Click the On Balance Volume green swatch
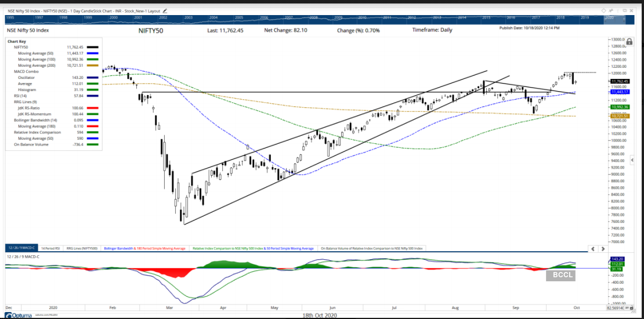The image size is (644, 319). [93, 144]
